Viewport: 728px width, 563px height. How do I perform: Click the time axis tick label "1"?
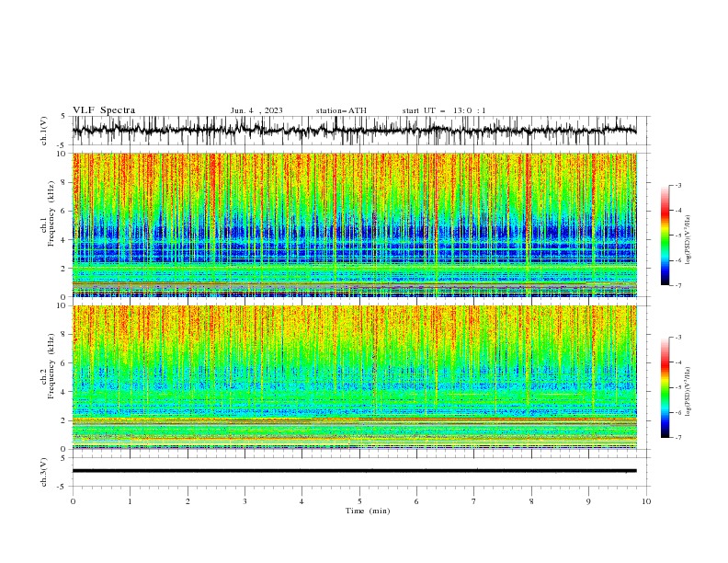[x=130, y=501]
